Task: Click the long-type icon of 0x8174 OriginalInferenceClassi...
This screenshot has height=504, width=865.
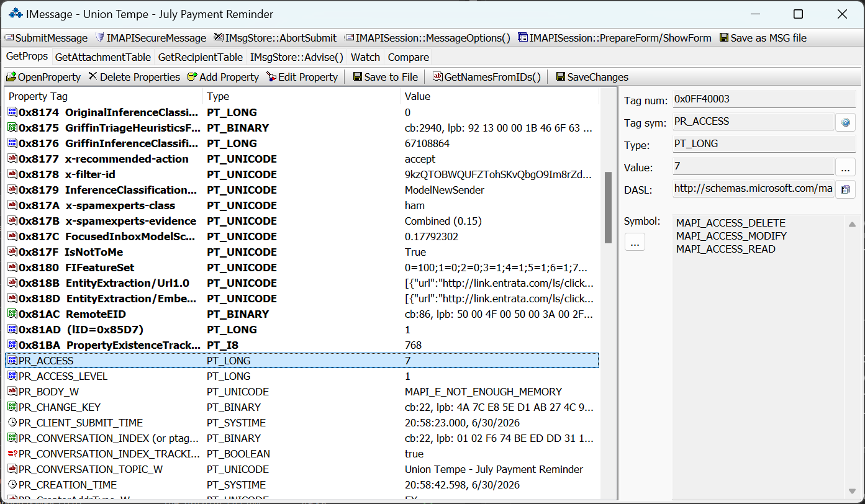Action: coord(12,112)
